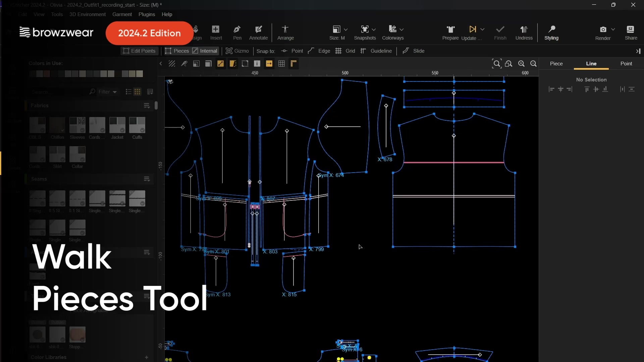Open the Filter dropdown in library
Viewport: 644px width, 362px height.
pos(107,92)
